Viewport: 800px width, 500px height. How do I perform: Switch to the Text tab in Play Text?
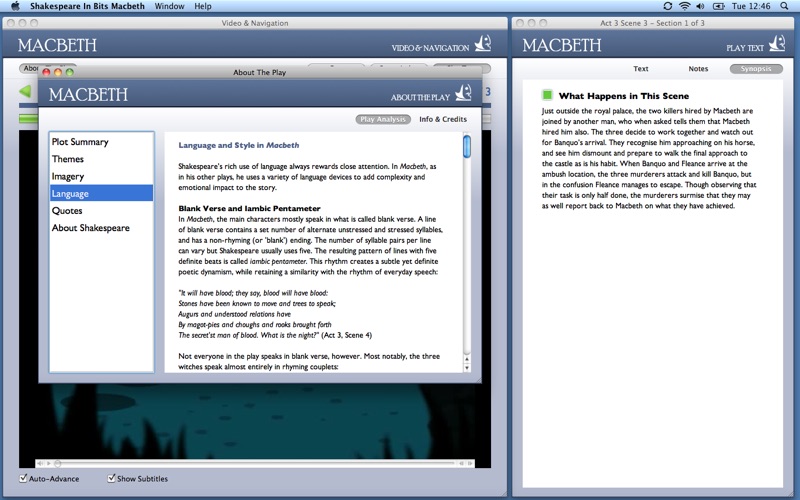(641, 68)
